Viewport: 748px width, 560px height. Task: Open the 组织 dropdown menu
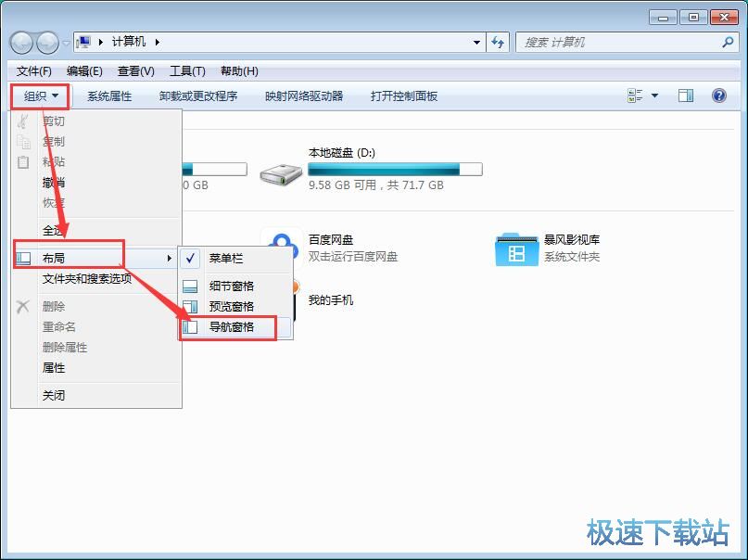pos(41,96)
